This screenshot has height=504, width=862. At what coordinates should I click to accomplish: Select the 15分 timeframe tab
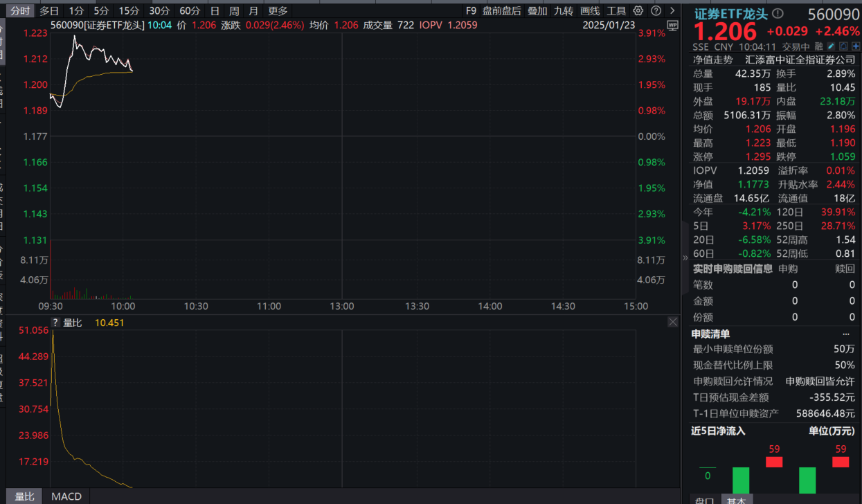pyautogui.click(x=129, y=11)
